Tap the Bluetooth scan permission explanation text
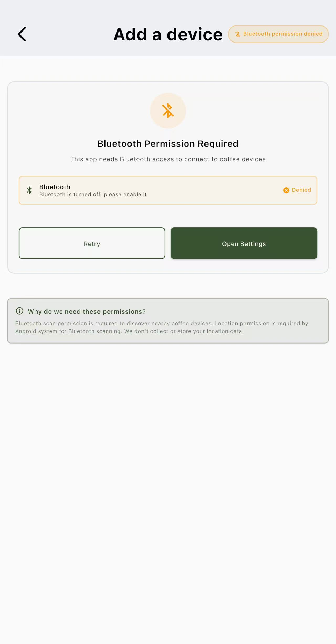 tap(162, 327)
